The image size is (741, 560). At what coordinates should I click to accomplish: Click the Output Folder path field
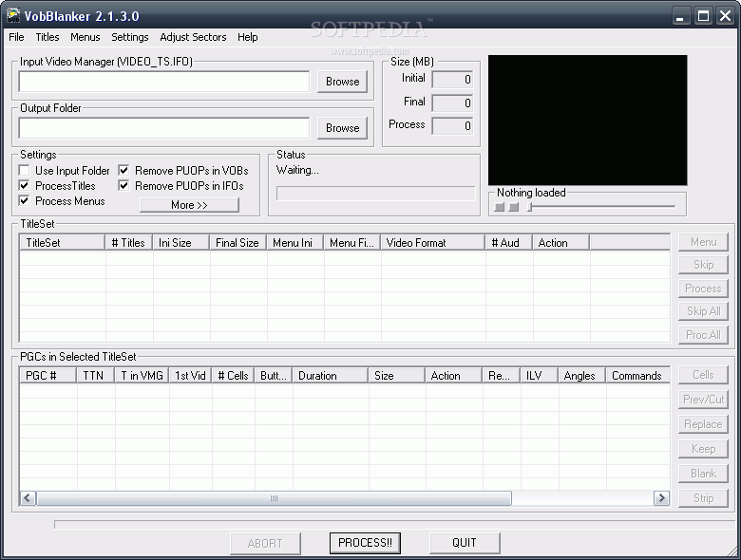pyautogui.click(x=164, y=128)
